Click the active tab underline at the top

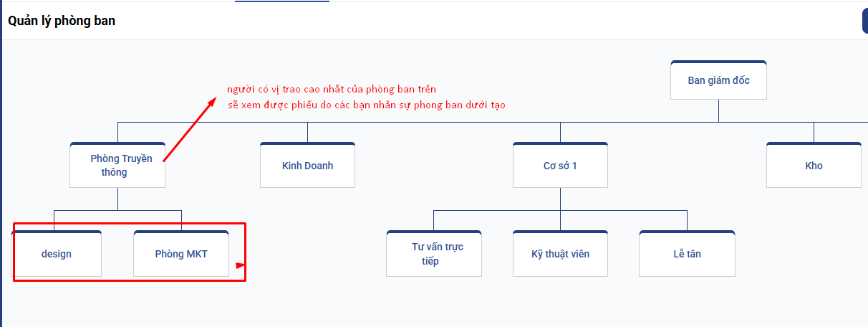click(281, 1)
